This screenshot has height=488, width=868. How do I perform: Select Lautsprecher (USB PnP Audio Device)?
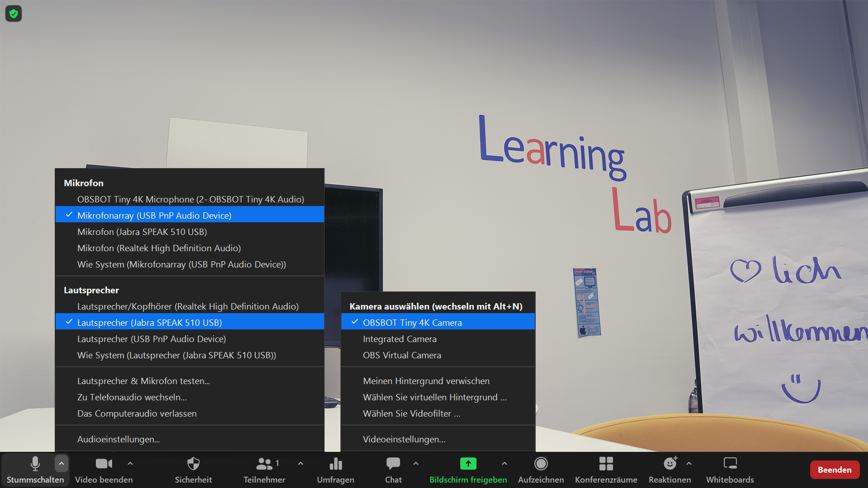[x=151, y=339]
